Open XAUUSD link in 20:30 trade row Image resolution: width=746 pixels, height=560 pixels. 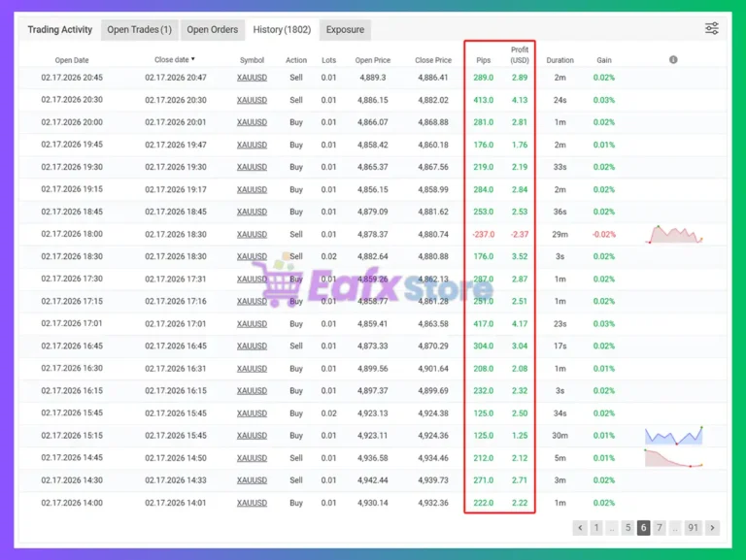[252, 100]
